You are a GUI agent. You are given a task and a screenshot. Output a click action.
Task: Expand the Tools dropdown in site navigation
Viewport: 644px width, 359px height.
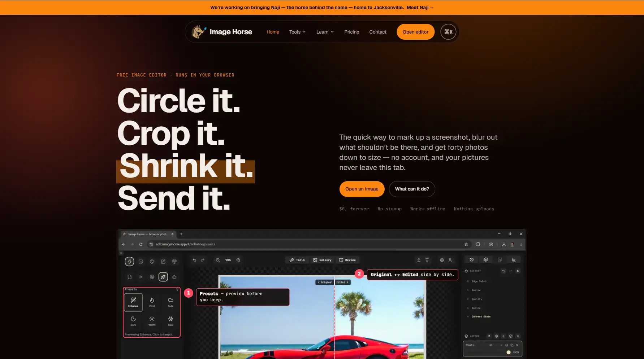pos(297,32)
